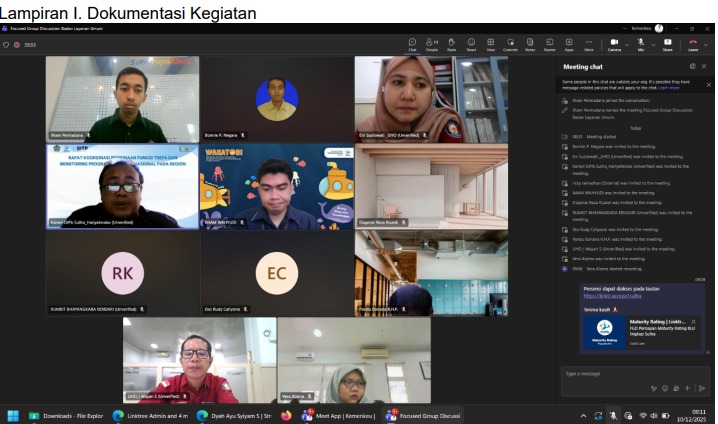Open the More options menu
This screenshot has width=718, height=424.
[588, 44]
